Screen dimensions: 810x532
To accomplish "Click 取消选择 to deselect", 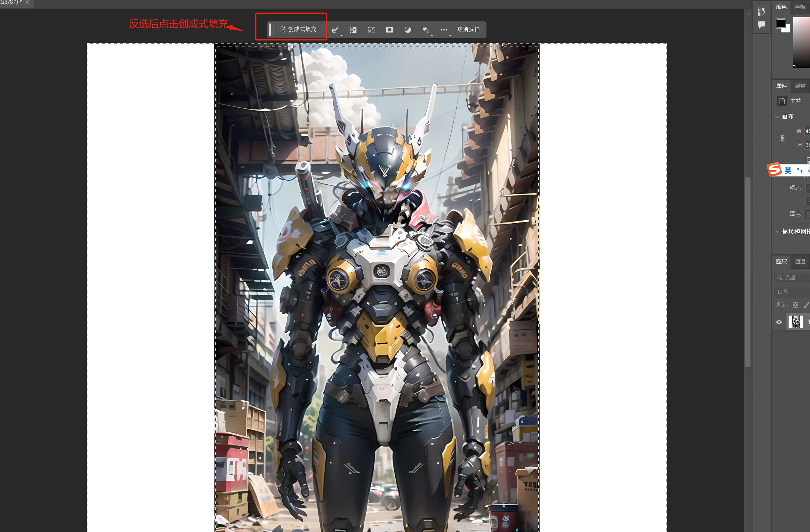I will pyautogui.click(x=469, y=30).
